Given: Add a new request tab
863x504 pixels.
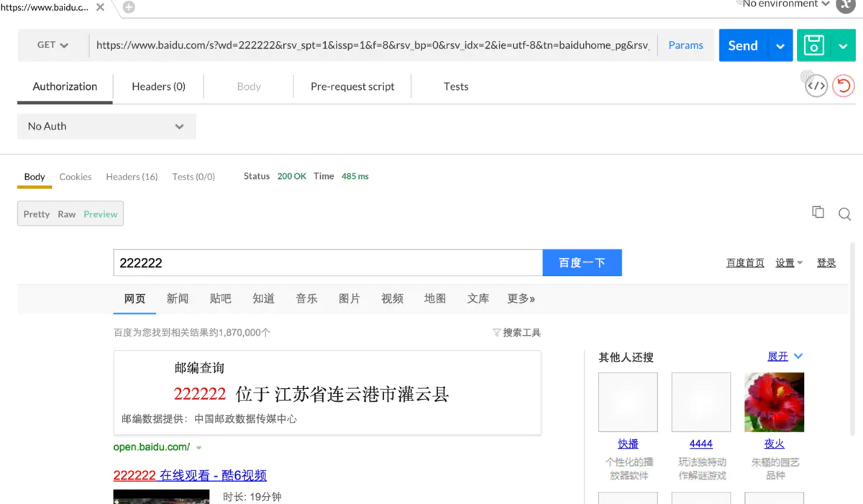Looking at the screenshot, I should [129, 7].
